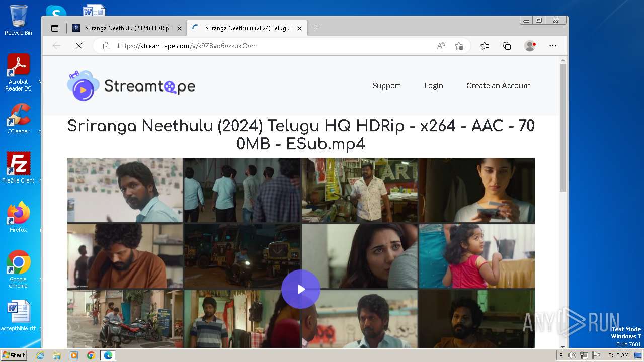The image size is (644, 362).
Task: Click the address bar URL
Action: pyautogui.click(x=187, y=46)
